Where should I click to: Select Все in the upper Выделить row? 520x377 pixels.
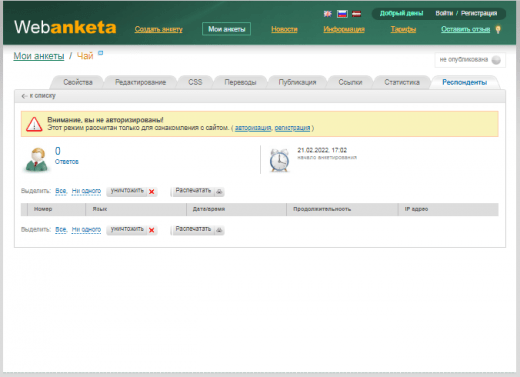(x=61, y=191)
